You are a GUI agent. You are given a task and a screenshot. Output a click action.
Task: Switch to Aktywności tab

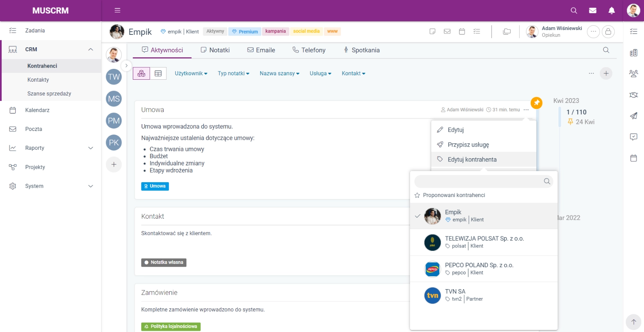point(162,50)
